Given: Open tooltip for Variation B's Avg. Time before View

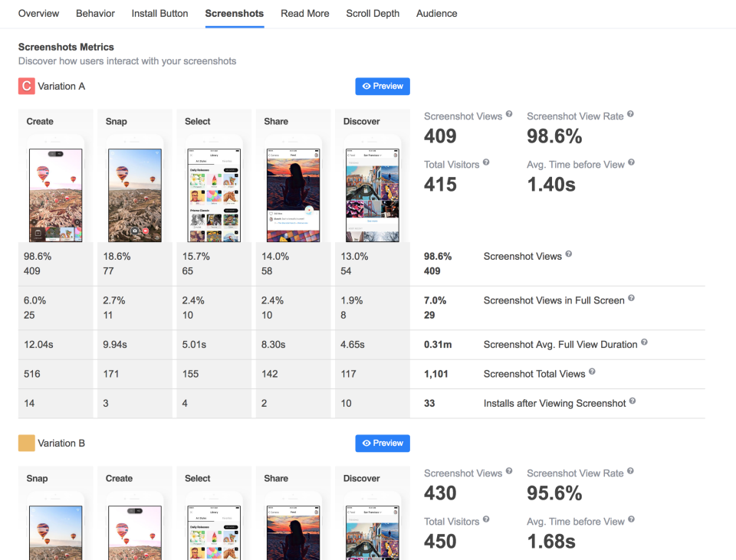Looking at the screenshot, I should coord(631,521).
